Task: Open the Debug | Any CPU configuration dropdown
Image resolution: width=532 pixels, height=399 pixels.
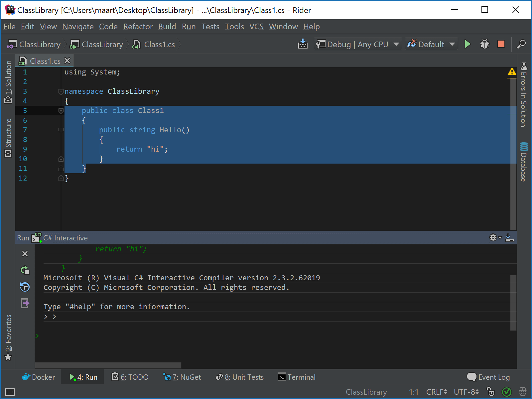Action: [357, 44]
